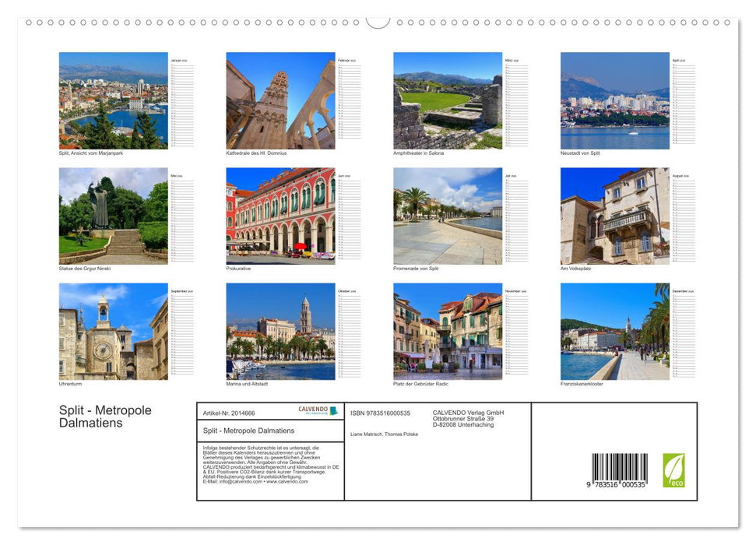Click the Amphitheater in Salona preview

[x=448, y=100]
